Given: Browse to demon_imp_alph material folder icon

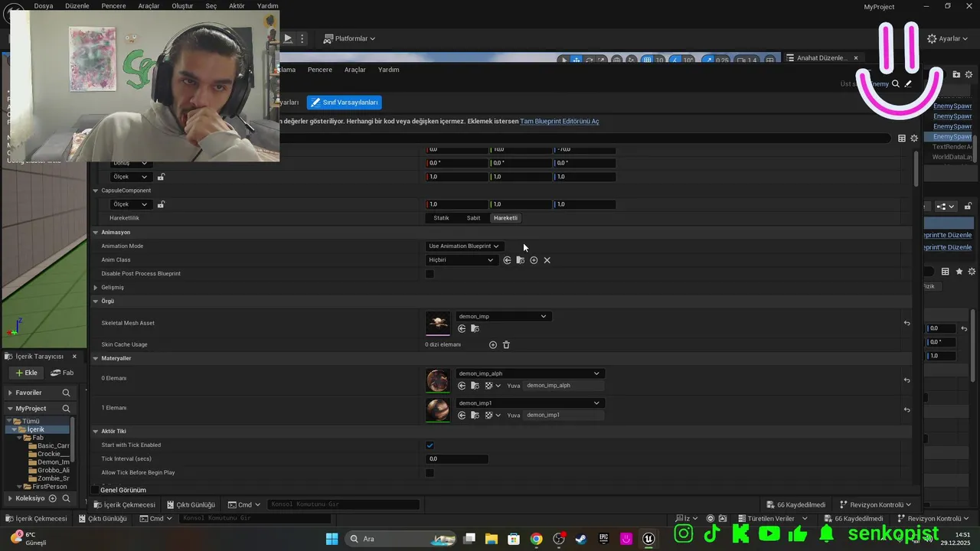Looking at the screenshot, I should (x=475, y=386).
